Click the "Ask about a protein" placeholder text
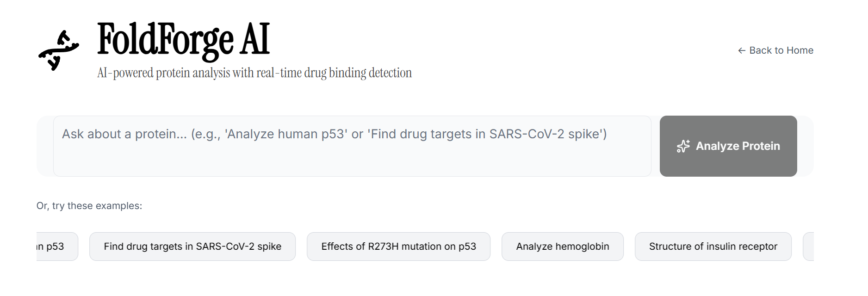 [x=124, y=134]
